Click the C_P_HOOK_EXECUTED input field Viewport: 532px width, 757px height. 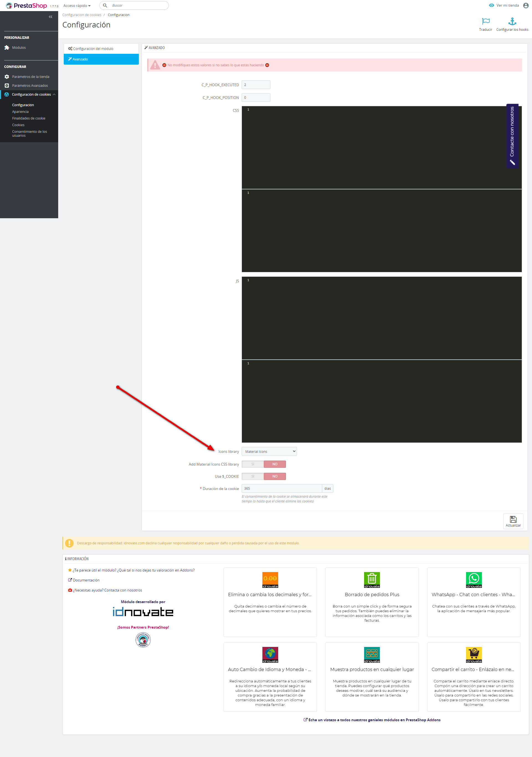[x=256, y=85]
